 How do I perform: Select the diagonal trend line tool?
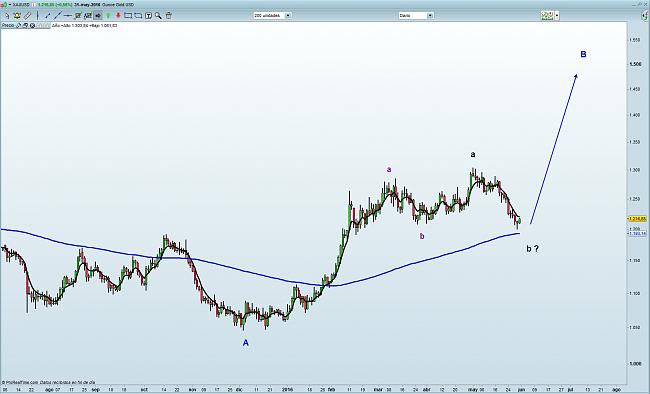(x=58, y=15)
